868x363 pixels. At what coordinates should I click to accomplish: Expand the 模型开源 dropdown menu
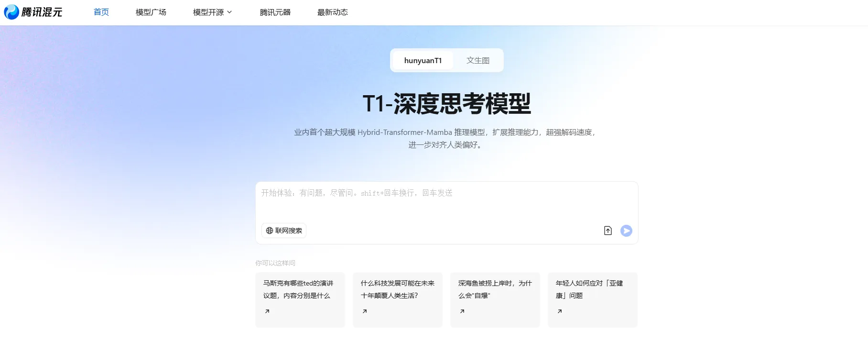[208, 12]
